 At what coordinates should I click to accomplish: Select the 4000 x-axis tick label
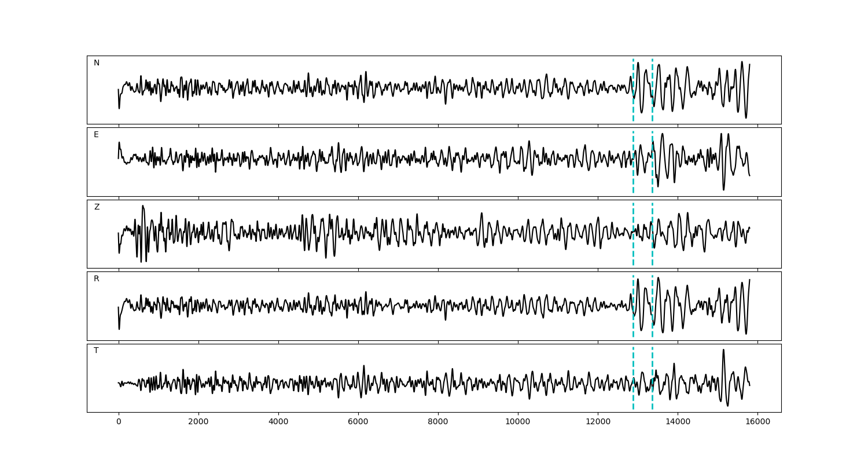[278, 422]
